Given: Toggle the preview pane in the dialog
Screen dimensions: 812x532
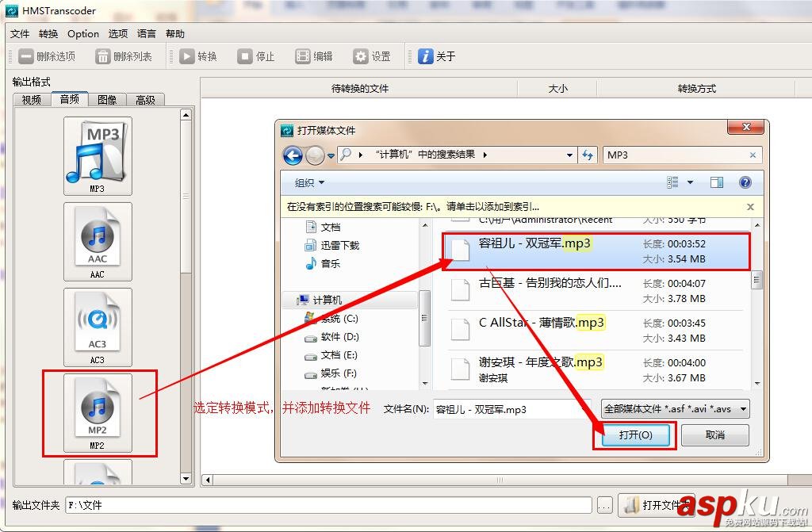Looking at the screenshot, I should (x=716, y=182).
